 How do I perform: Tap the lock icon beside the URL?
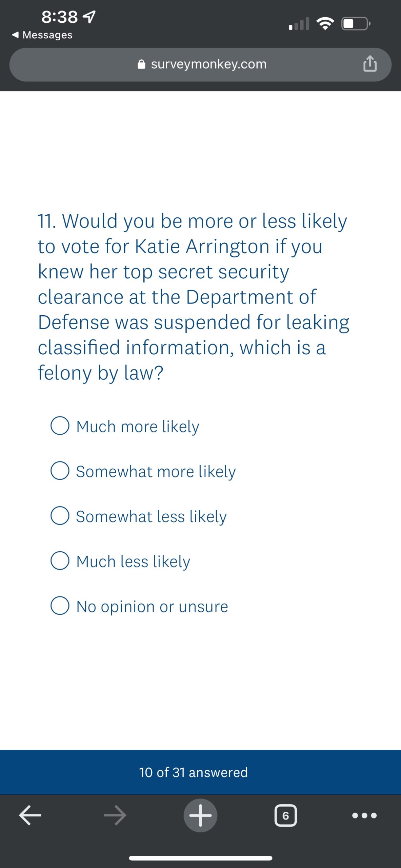click(x=141, y=64)
